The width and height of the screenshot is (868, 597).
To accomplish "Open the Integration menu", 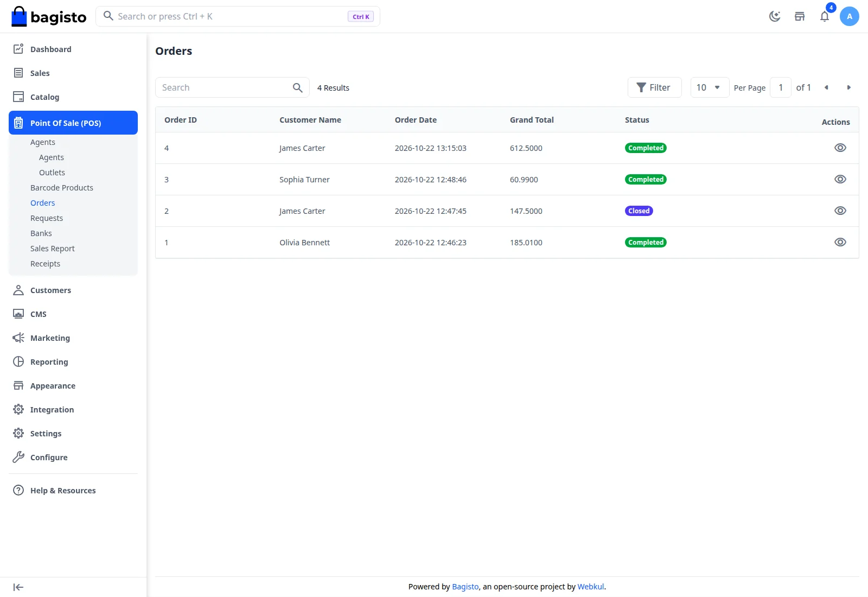I will (73, 409).
